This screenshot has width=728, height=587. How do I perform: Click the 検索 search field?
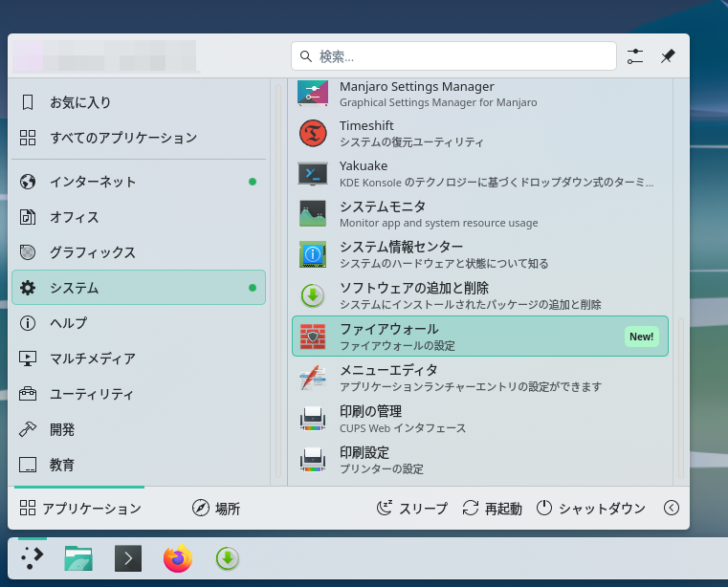452,56
